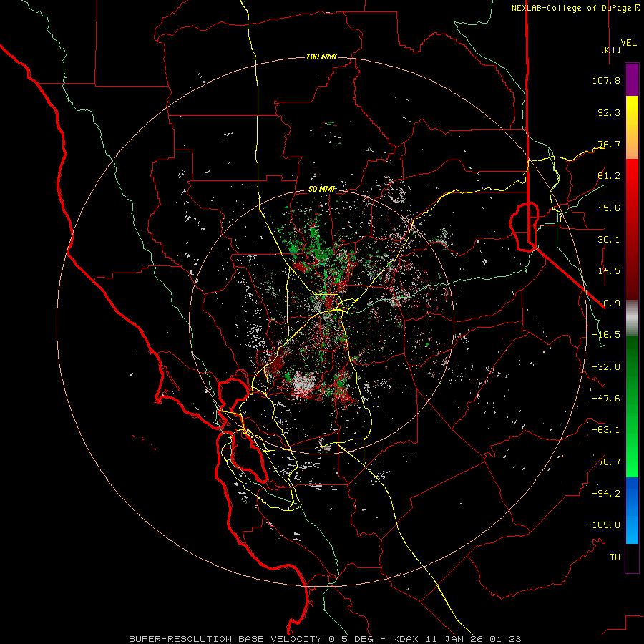Click the NEXLAB-College of DuPage credit text

(576, 8)
